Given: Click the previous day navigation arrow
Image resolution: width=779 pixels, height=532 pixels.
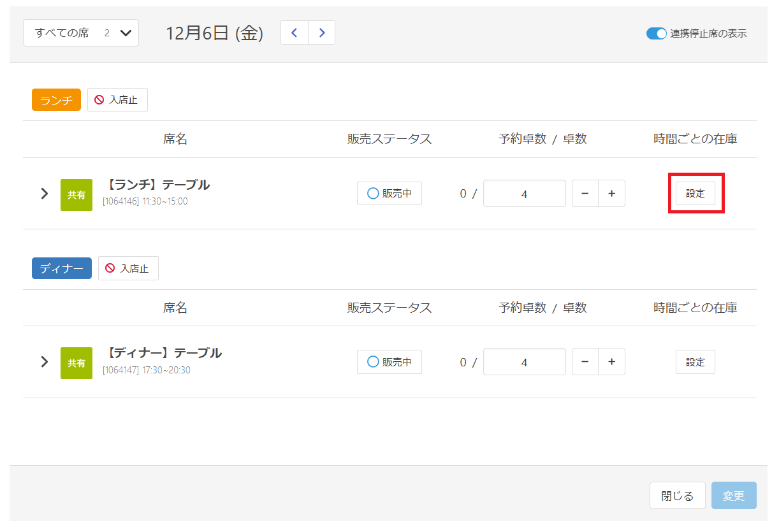Looking at the screenshot, I should click(294, 32).
